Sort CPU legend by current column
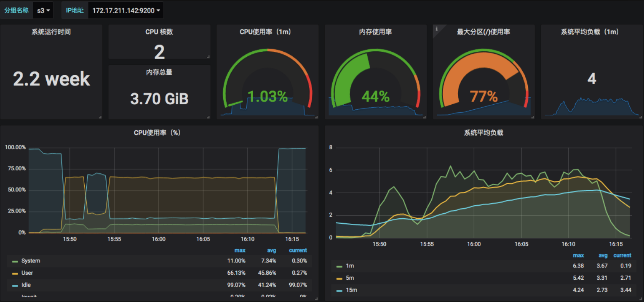644x302 pixels. point(298,250)
